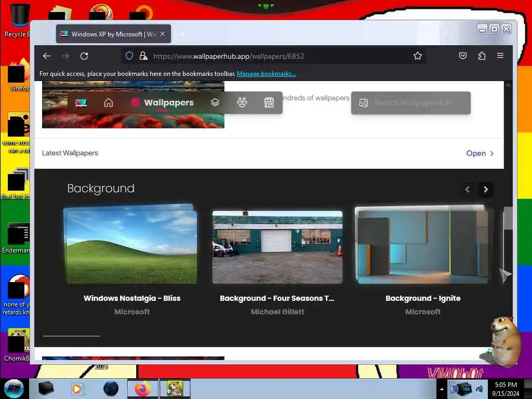Open the taskbar clock showing 5:05 PM
Screen dimensions: 532x399
pos(506,389)
